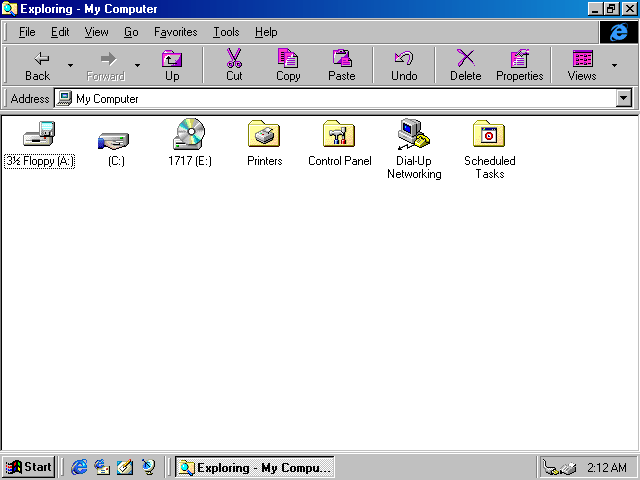Open the Tools menu
The height and width of the screenshot is (480, 640).
click(x=226, y=32)
